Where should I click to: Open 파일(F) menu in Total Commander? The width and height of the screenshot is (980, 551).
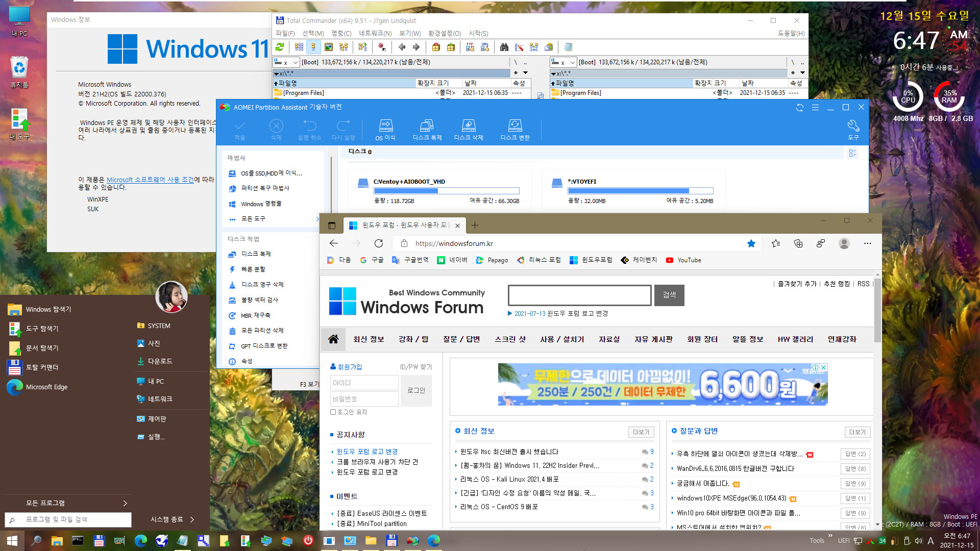coord(285,33)
